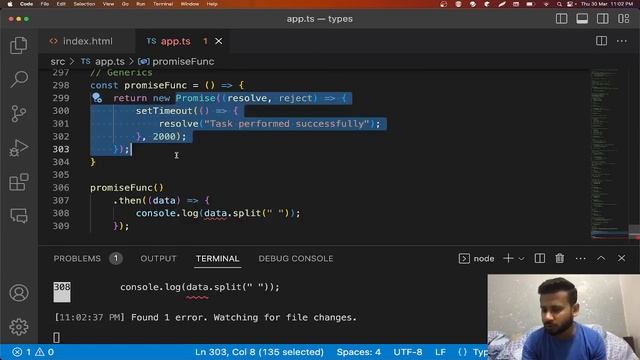Switch to the PROBLEMS panel tab
Image resolution: width=640 pixels, height=360 pixels.
(77, 258)
